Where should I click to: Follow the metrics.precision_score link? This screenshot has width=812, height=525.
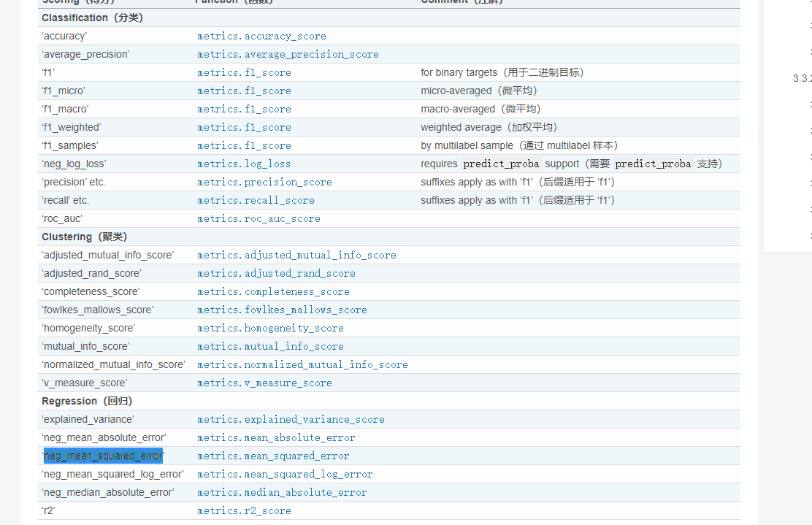click(264, 183)
